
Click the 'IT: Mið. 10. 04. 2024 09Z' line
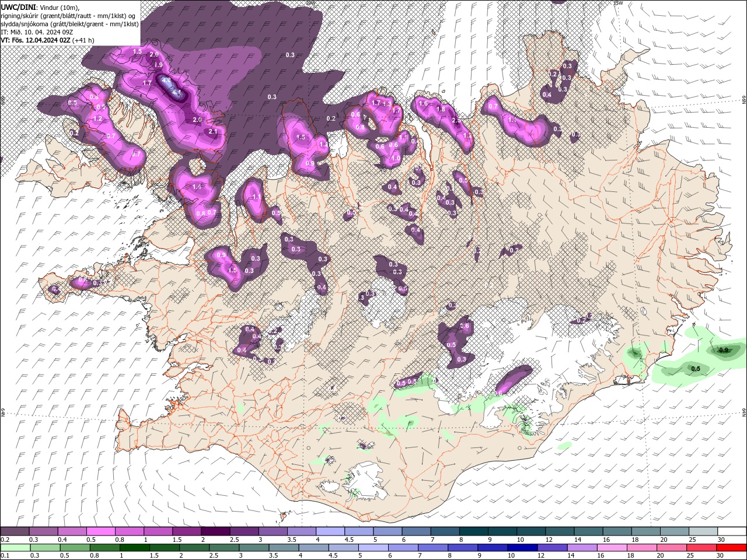[37, 32]
